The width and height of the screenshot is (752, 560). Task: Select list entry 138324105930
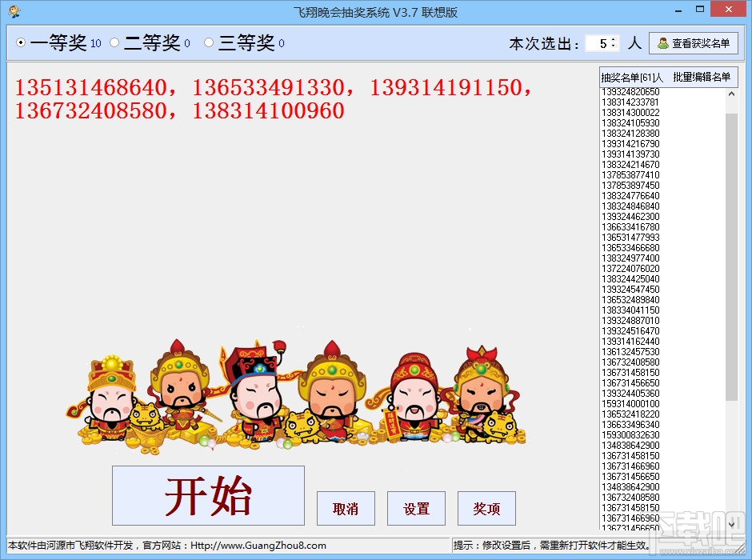pos(630,123)
